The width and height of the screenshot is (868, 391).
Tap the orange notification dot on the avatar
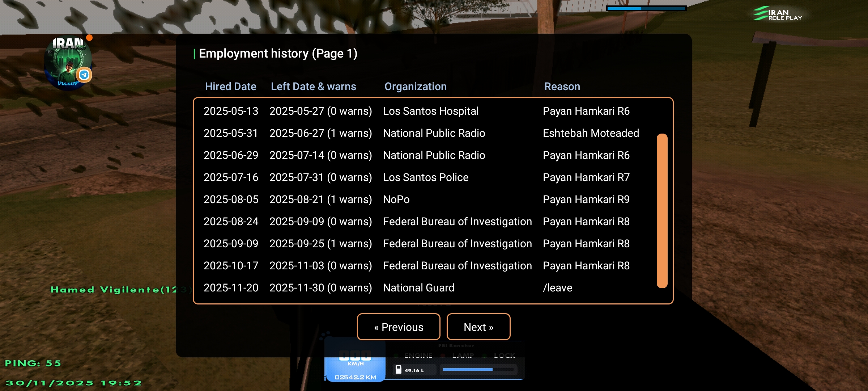(89, 38)
